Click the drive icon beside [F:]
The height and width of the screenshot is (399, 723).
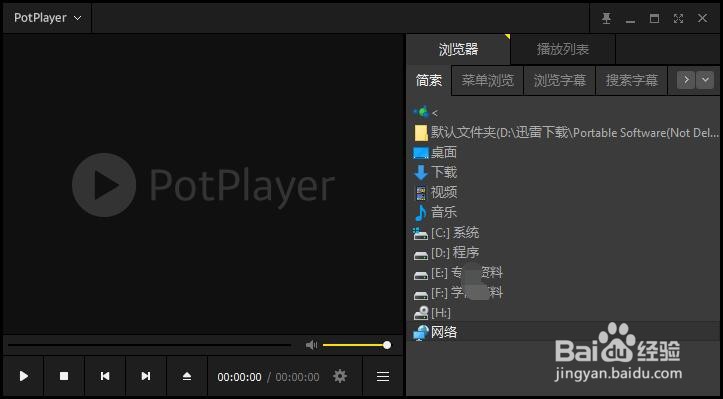pos(421,295)
